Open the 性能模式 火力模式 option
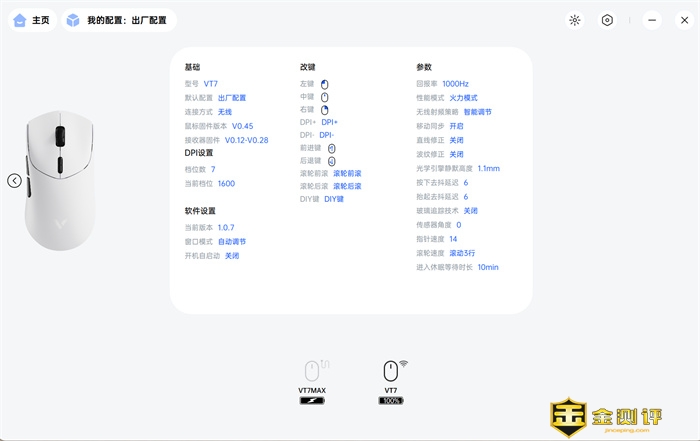 click(463, 98)
